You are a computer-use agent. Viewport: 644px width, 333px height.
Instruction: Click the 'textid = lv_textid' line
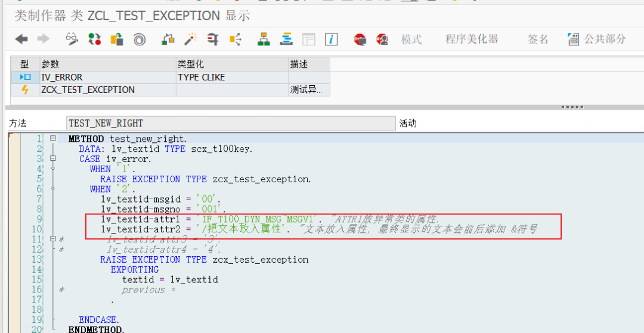point(170,280)
